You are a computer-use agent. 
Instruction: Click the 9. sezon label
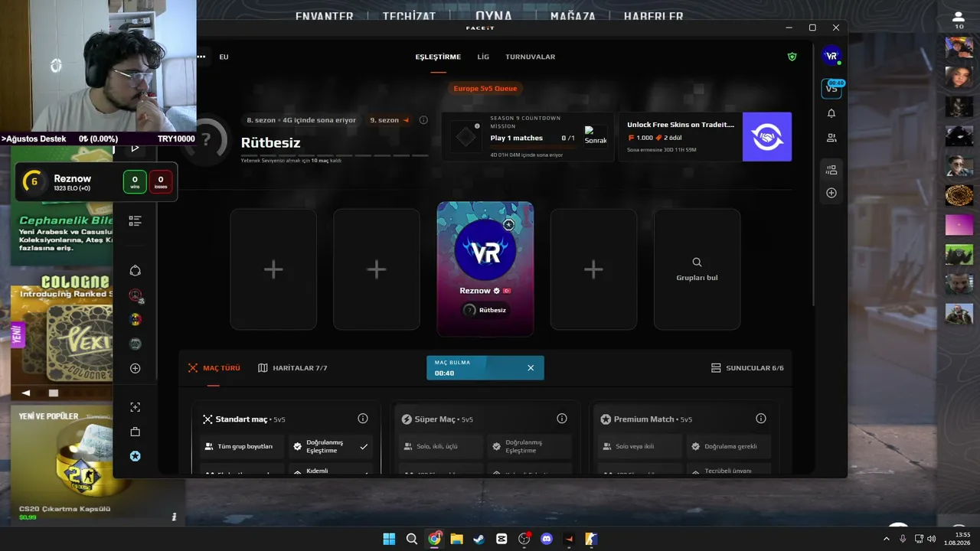384,120
